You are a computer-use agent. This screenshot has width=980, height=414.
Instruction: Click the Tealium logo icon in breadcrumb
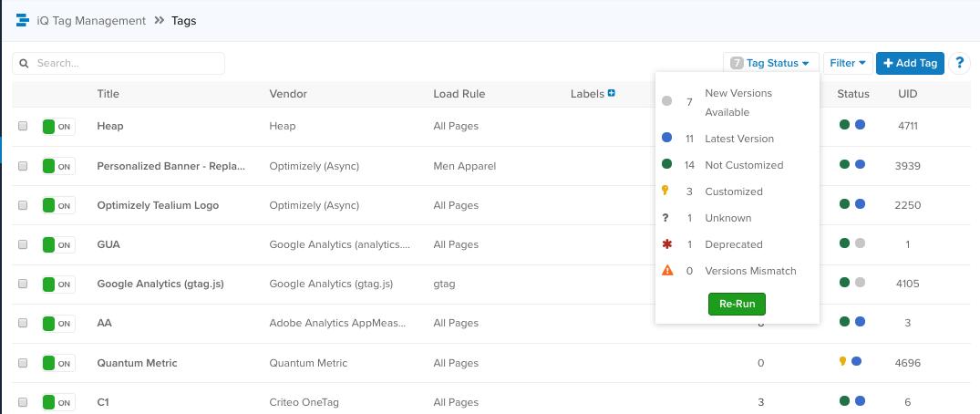pyautogui.click(x=23, y=21)
